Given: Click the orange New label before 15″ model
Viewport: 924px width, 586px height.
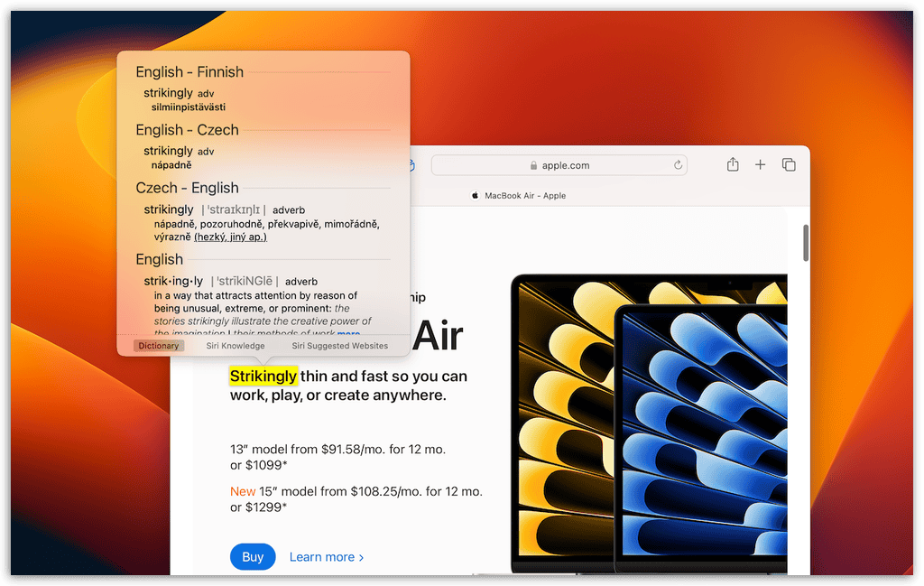Looking at the screenshot, I should [243, 492].
